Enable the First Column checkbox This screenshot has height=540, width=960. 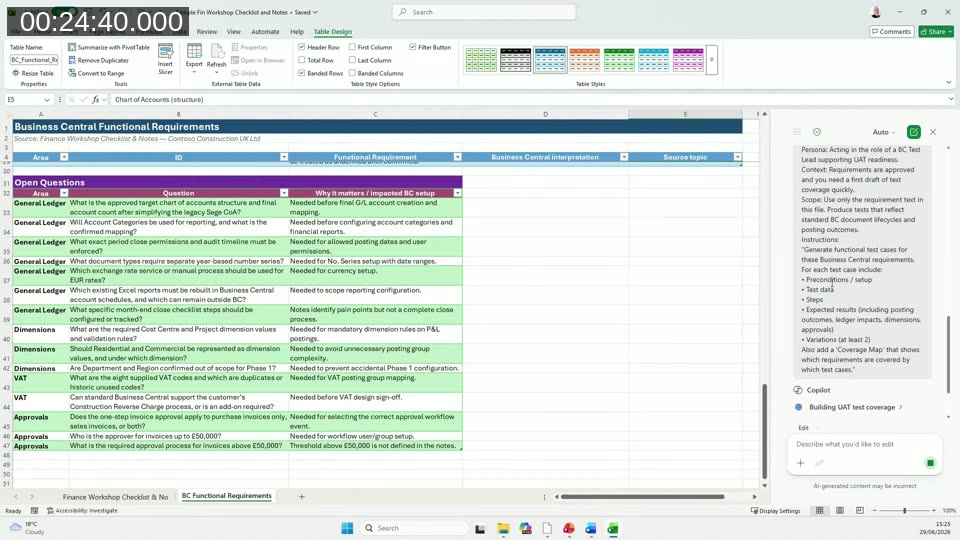click(353, 47)
